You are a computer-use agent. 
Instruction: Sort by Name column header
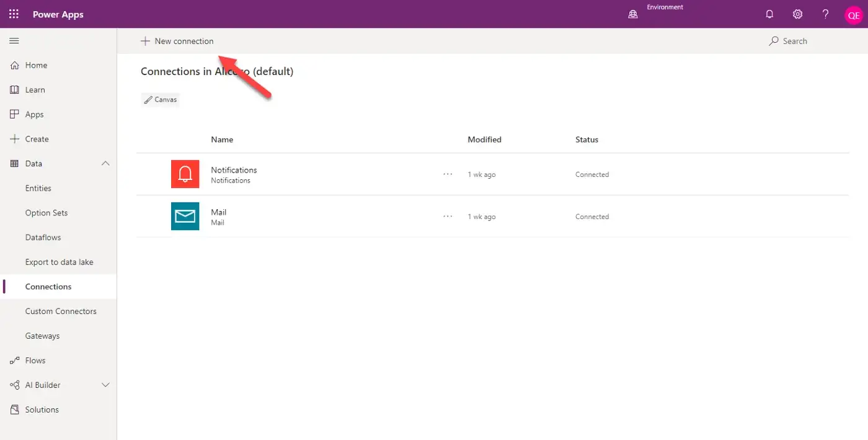pos(222,140)
